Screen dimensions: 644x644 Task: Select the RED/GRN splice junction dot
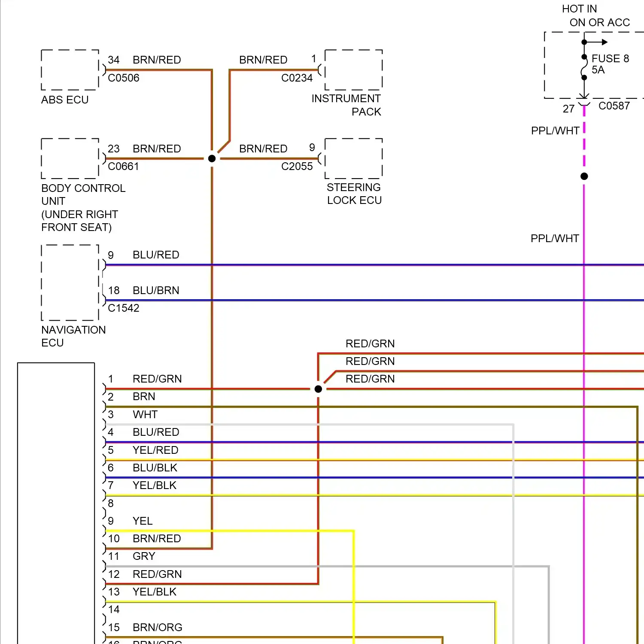coord(318,389)
